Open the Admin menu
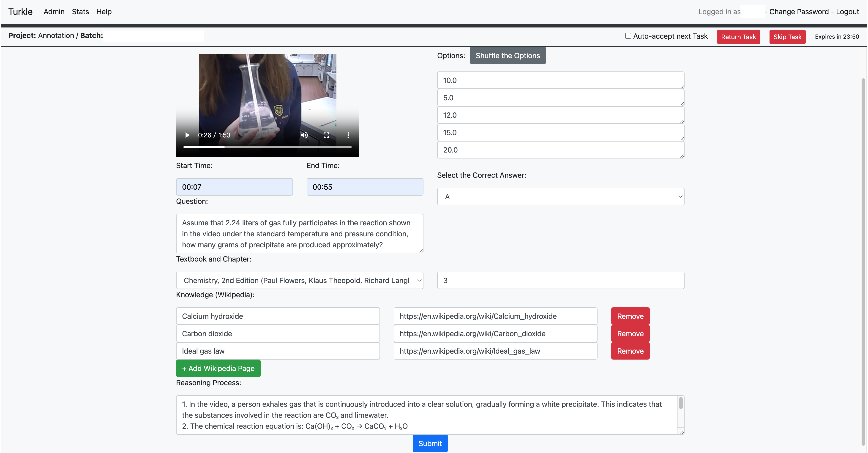Screen dimensions: 868x453 pyautogui.click(x=54, y=11)
